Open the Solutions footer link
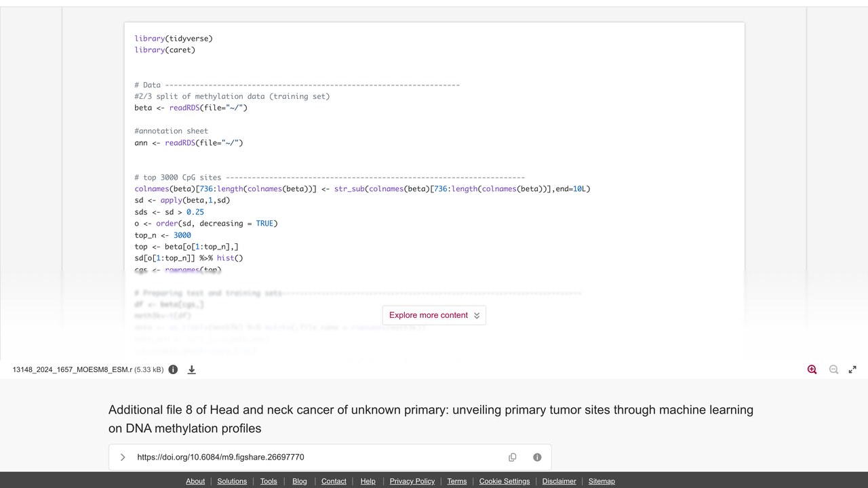 pos(232,481)
